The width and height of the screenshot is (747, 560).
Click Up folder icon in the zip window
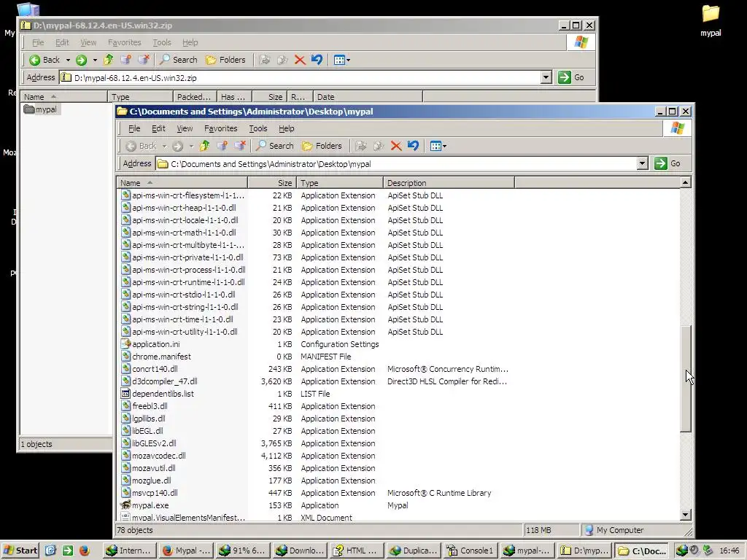point(108,60)
